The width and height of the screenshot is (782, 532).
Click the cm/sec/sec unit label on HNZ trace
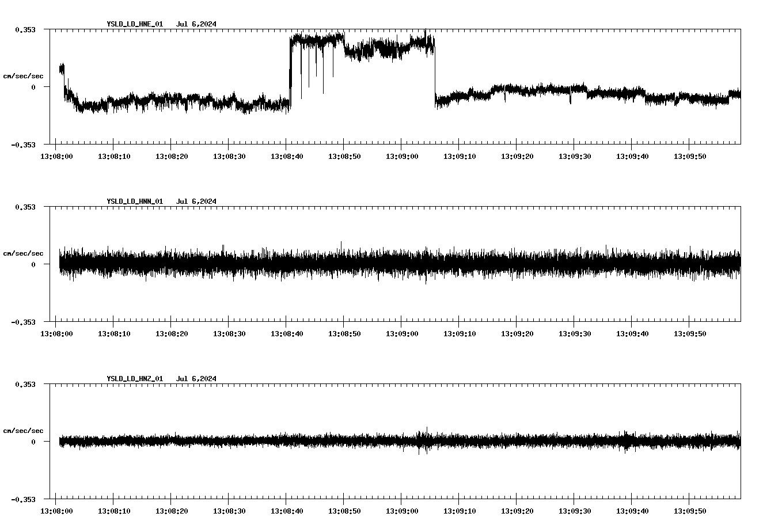coord(23,430)
